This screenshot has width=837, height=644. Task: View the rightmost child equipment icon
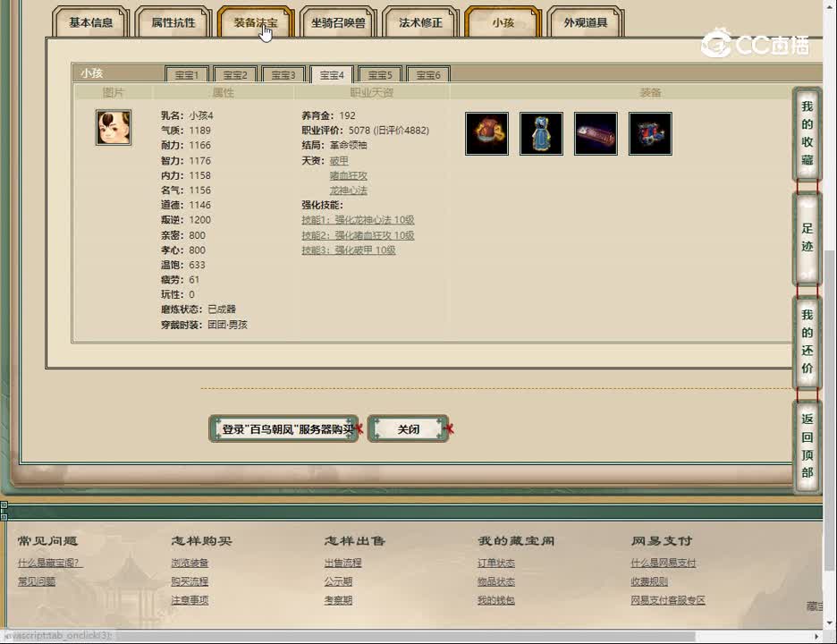(650, 132)
